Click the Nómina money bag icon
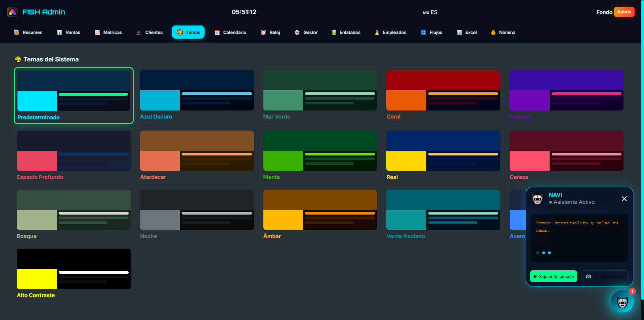Viewport: 644px width, 320px height. pos(493,33)
